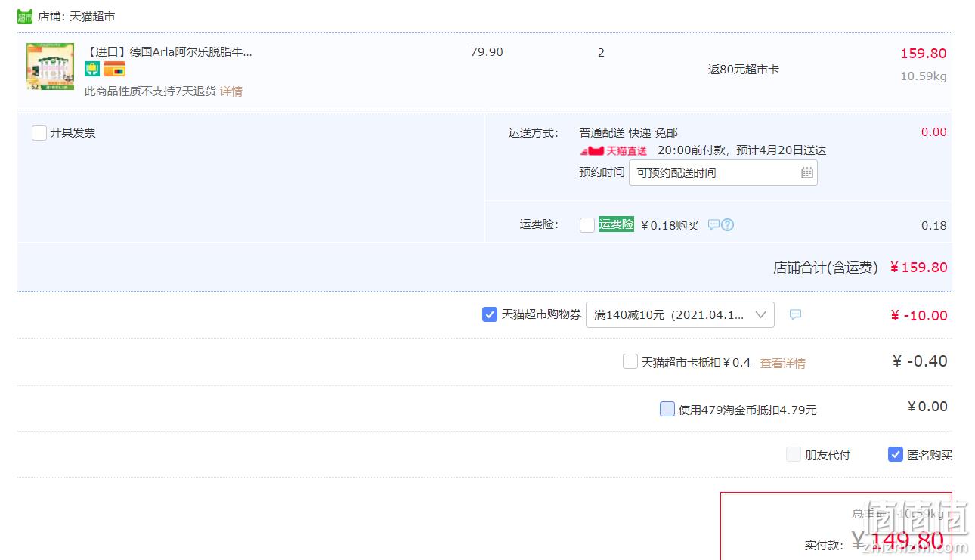The image size is (975, 560).
Task: Click the quantity value 2
Action: [601, 53]
